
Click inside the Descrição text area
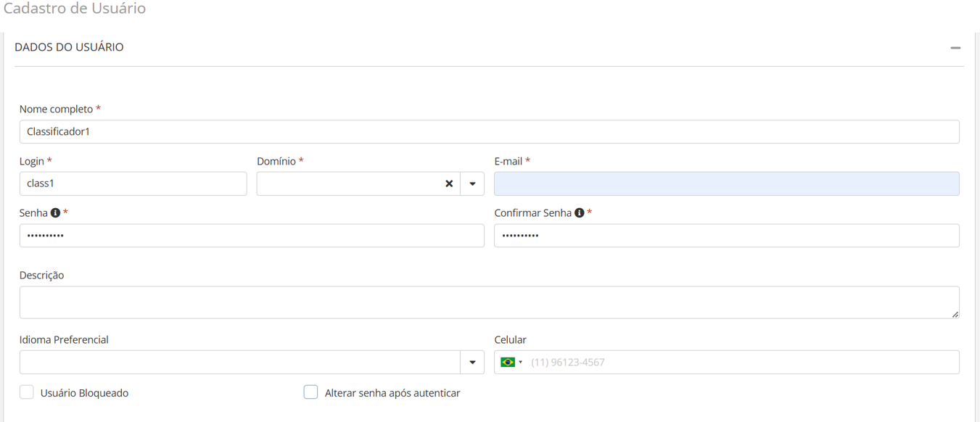click(489, 302)
